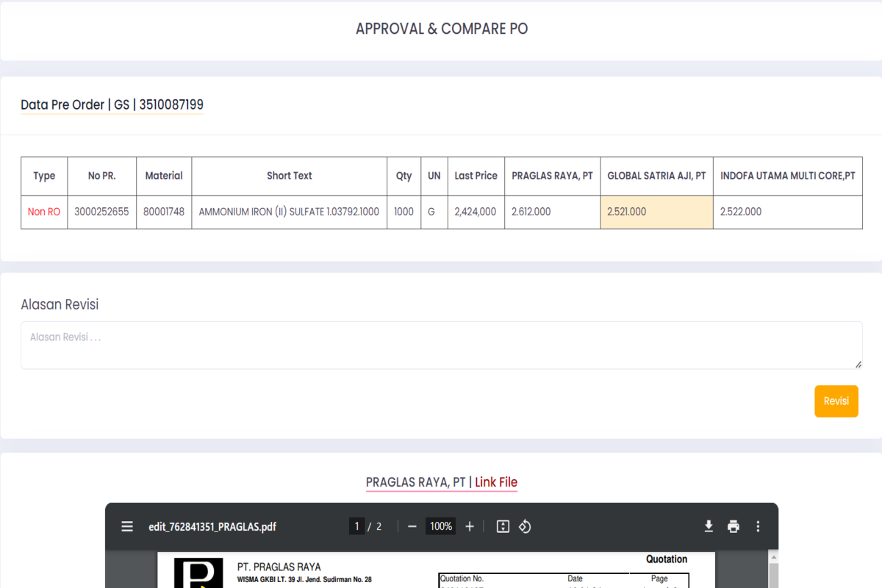Rotate the PDF counterclockwise

(525, 526)
